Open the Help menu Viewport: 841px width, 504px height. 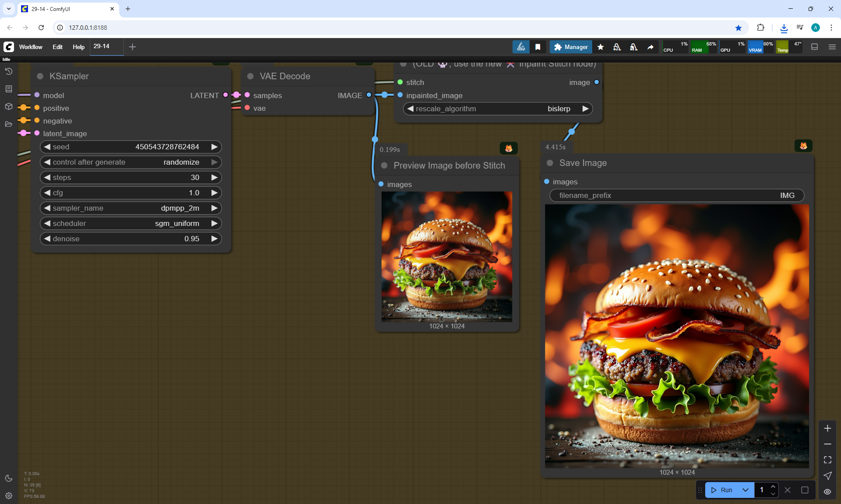[78, 47]
